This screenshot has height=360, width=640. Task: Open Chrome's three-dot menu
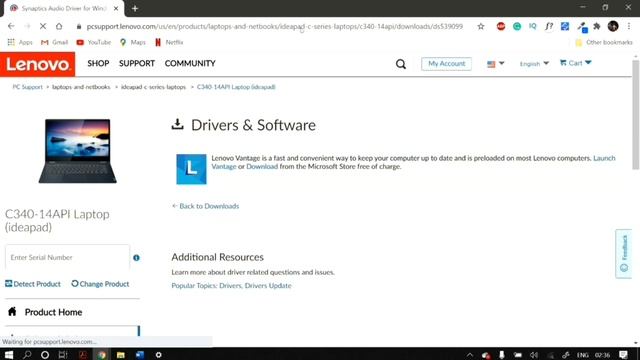pos(629,26)
